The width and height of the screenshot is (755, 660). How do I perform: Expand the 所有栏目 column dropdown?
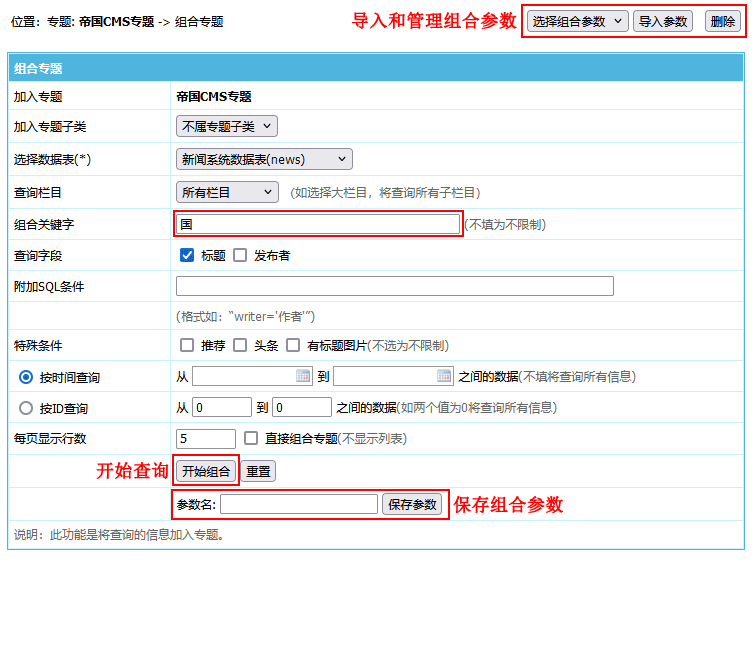(227, 192)
